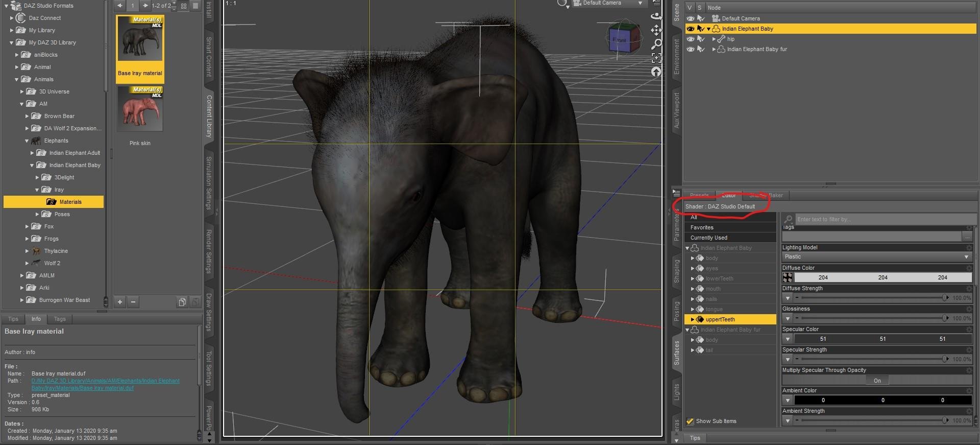Click the viewport zoom magnifier icon

(656, 44)
